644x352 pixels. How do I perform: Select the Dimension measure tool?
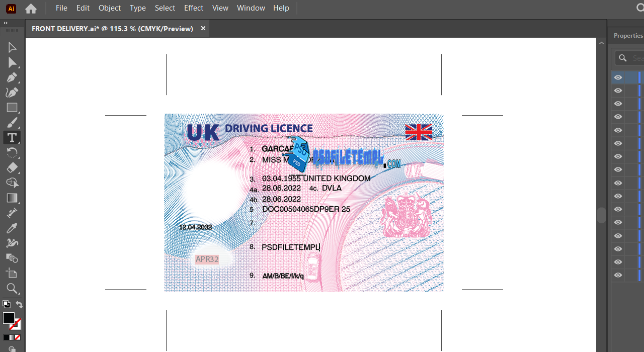point(12,213)
